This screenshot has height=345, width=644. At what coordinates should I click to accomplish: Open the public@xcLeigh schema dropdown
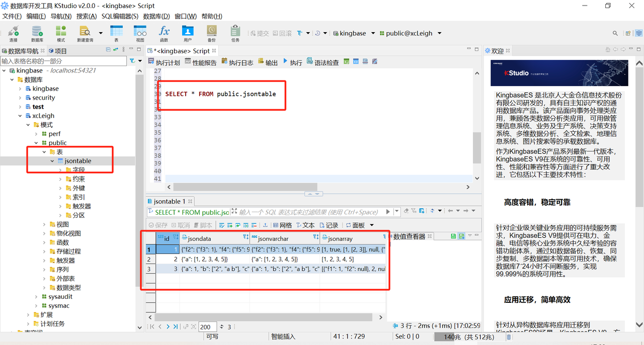(x=440, y=33)
